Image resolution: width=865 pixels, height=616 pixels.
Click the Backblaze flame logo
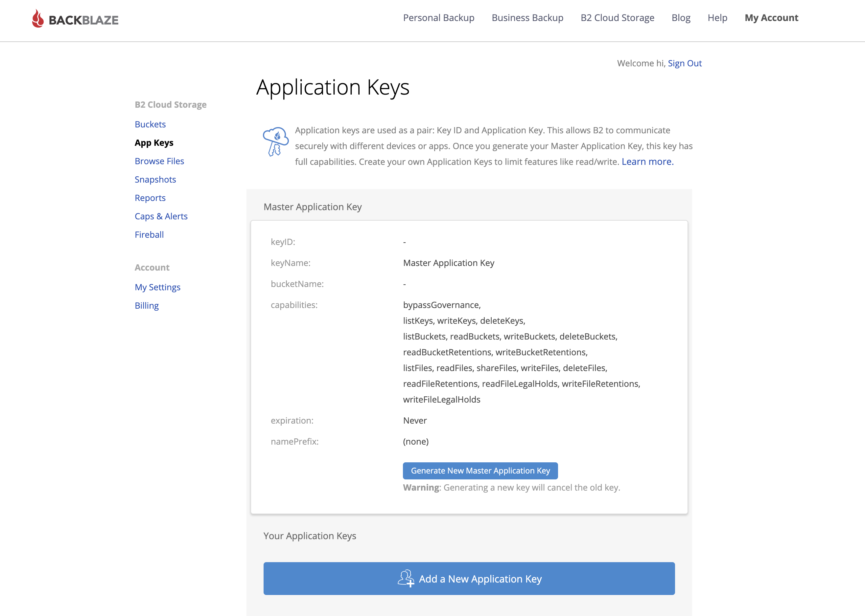tap(37, 19)
